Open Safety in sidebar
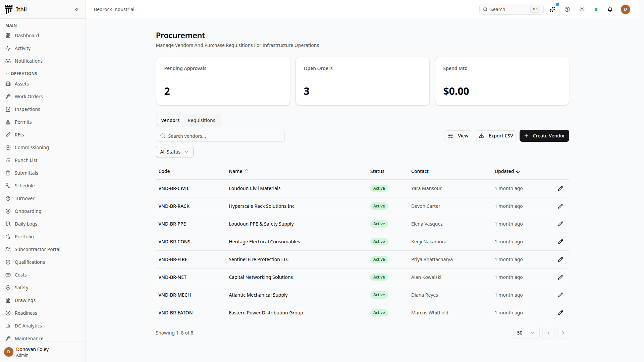Viewport: 644px width, 362px height. tap(43, 288)
